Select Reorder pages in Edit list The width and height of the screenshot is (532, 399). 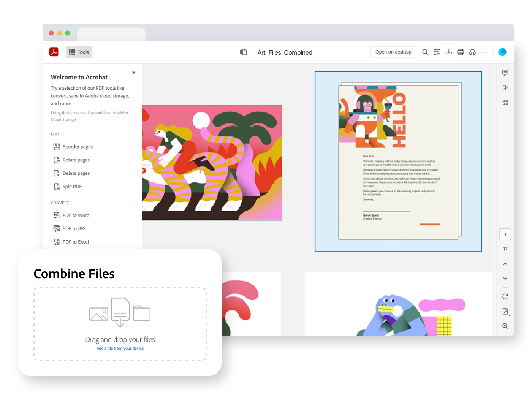(73, 147)
